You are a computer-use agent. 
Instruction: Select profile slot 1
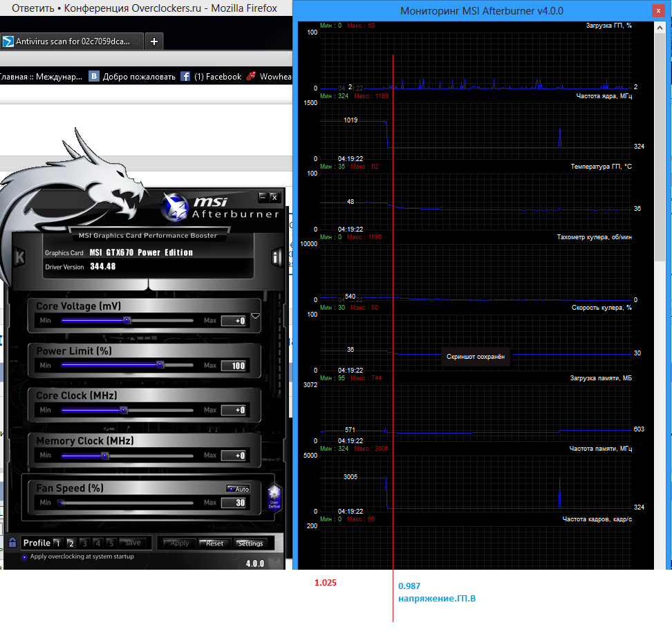(57, 543)
